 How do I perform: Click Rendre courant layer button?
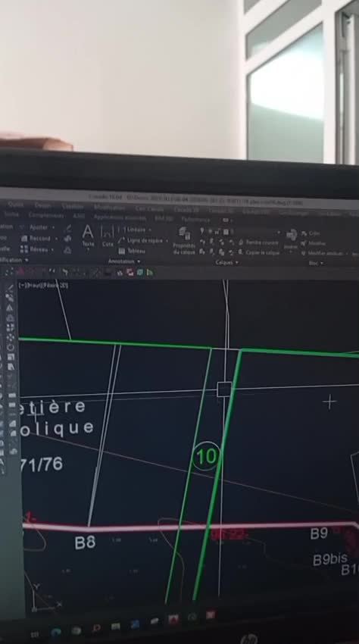(x=258, y=242)
